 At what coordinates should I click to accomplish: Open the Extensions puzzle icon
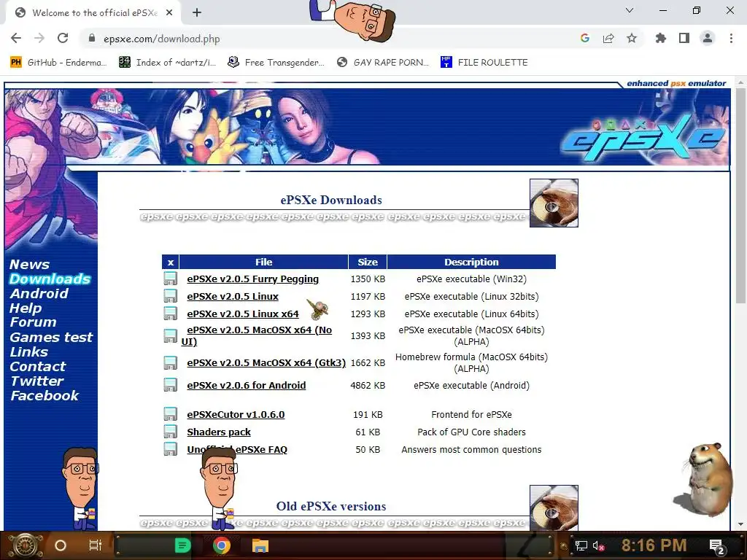661,39
